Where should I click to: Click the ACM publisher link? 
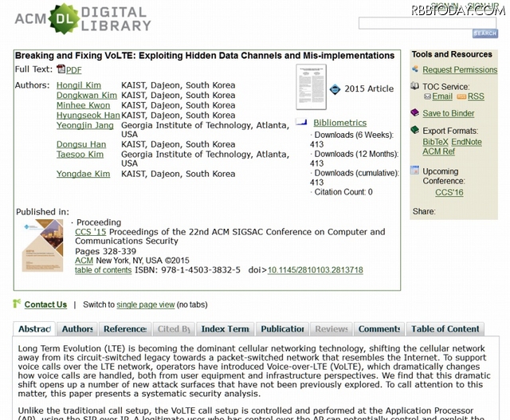pyautogui.click(x=84, y=261)
